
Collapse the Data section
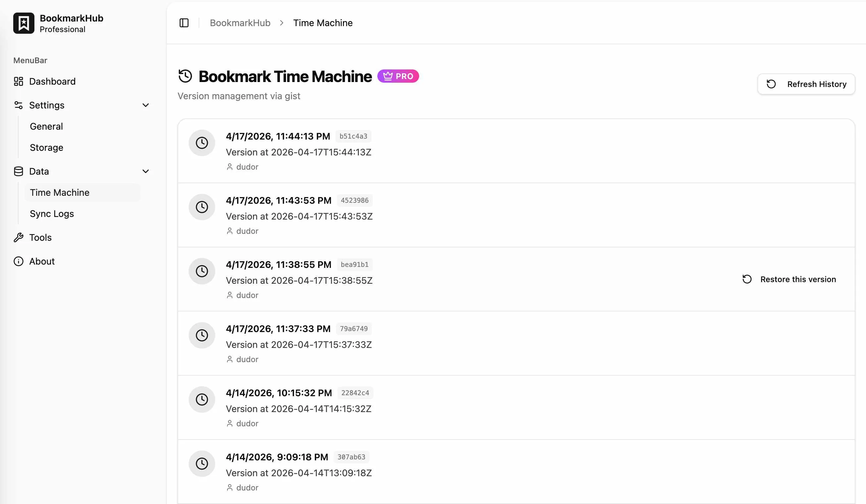coord(146,171)
